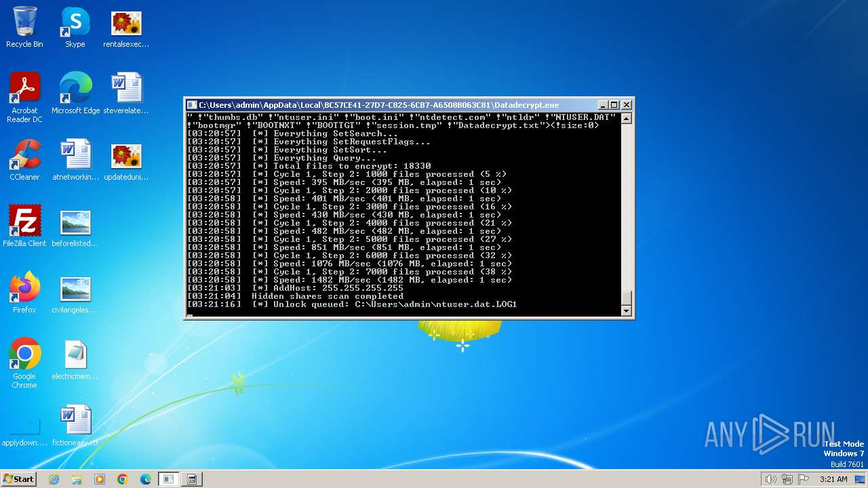Click 'Everything SetSort...' console line

pyautogui.click(x=287, y=150)
